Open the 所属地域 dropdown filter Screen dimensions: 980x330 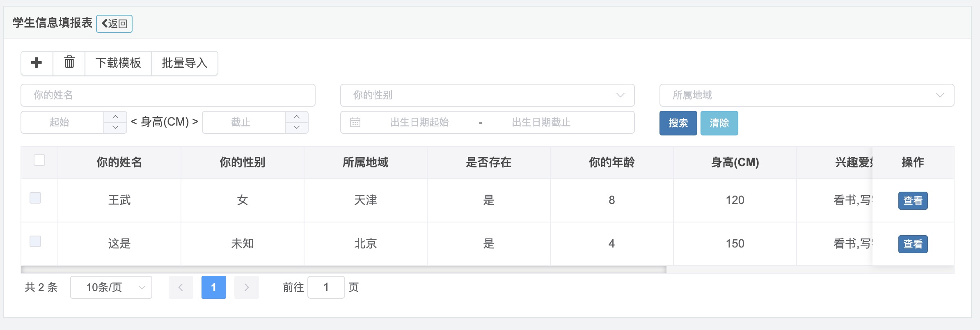tap(806, 95)
